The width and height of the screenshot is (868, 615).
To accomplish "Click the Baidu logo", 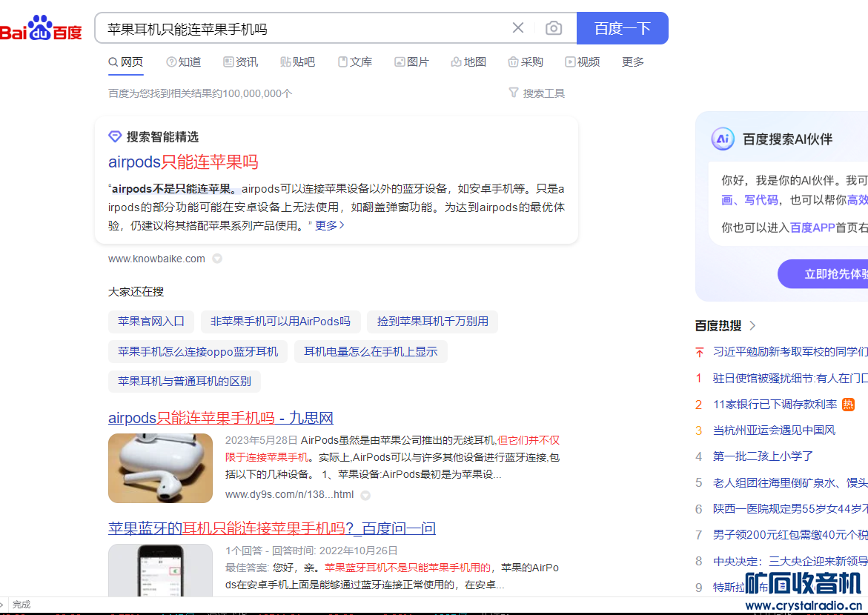I will 41,27.
